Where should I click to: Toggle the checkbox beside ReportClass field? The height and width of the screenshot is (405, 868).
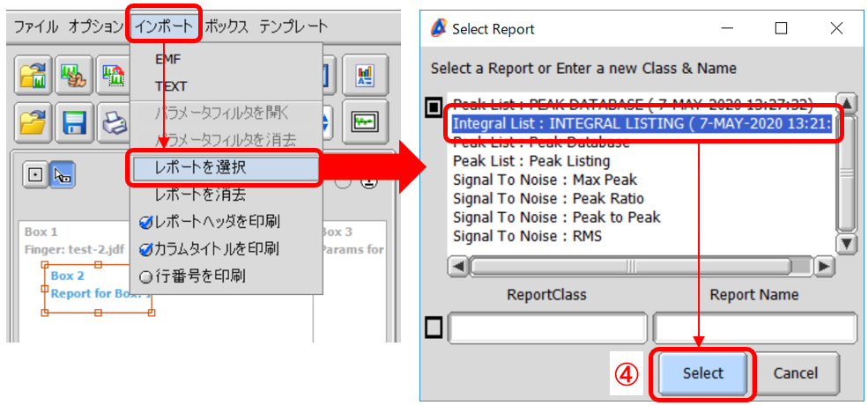click(x=433, y=328)
